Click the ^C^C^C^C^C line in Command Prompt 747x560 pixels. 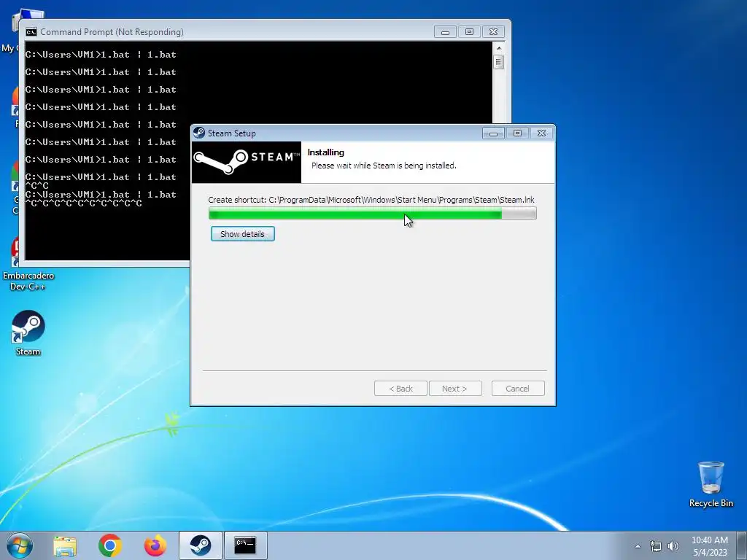[83, 203]
